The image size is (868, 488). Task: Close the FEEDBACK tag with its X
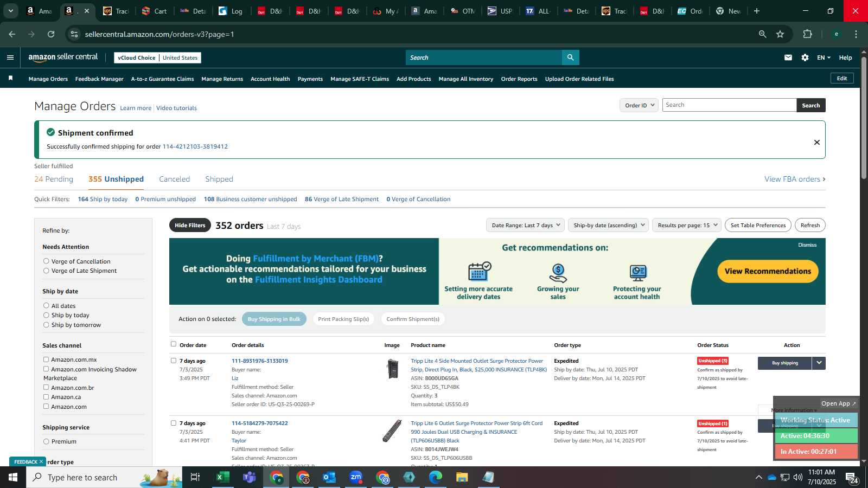41,461
